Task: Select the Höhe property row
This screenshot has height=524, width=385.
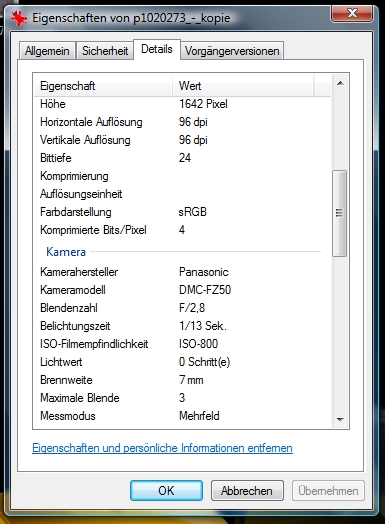Action: 182,104
